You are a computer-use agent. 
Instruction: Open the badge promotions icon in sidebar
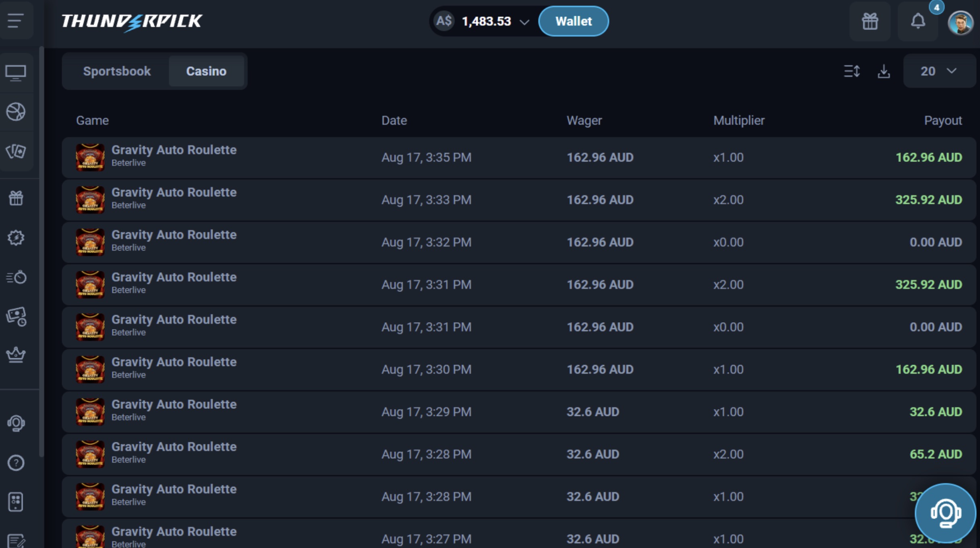16,237
